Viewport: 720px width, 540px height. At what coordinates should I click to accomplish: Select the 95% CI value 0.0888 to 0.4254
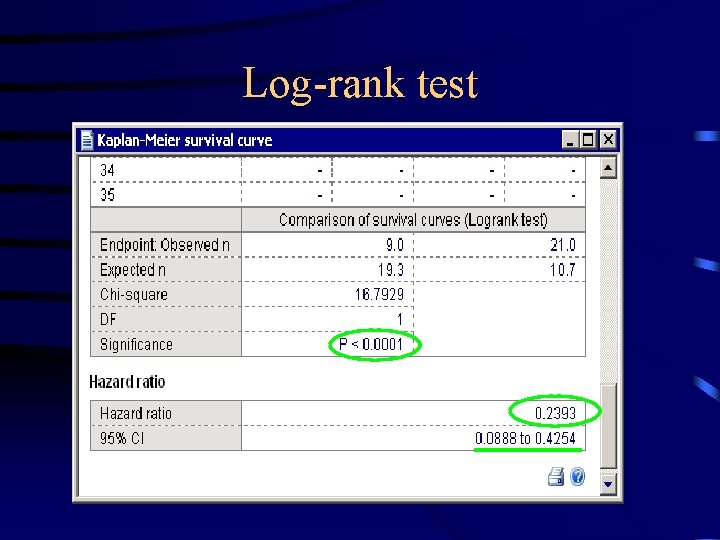pos(525,438)
